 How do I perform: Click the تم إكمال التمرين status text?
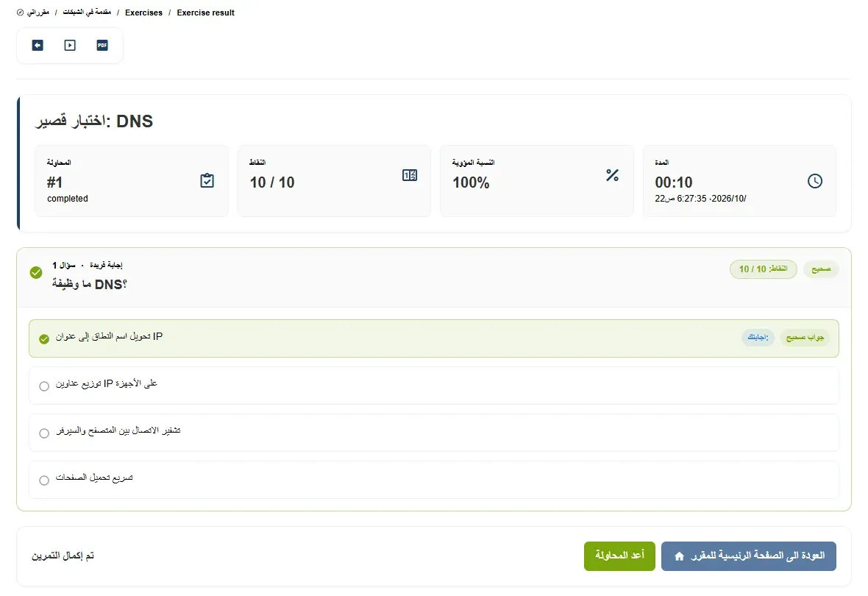pyautogui.click(x=63, y=556)
